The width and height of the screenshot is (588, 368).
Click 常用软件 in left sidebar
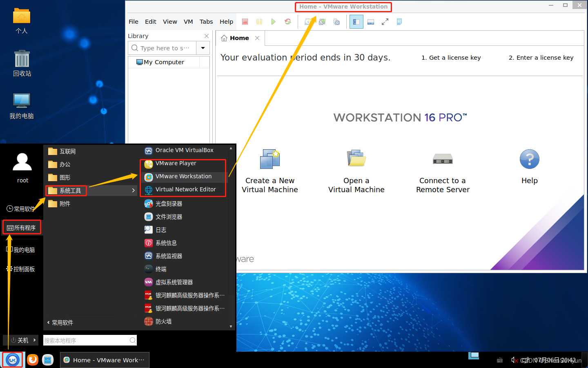21,209
